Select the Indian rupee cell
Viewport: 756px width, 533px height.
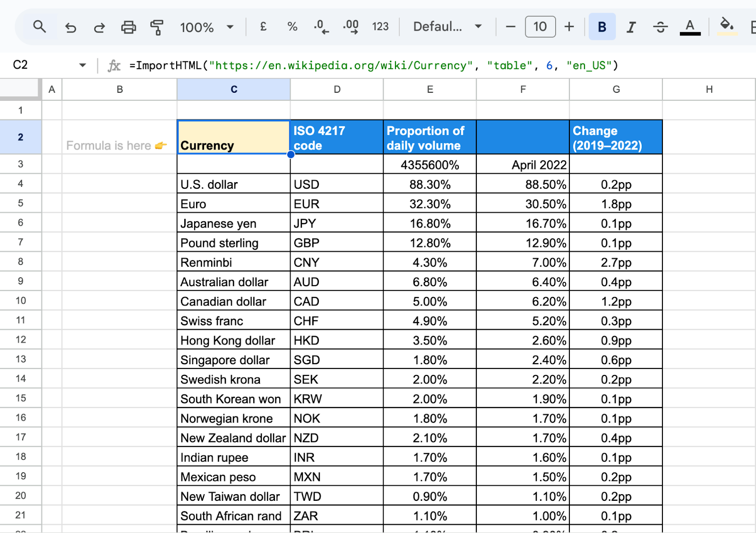tap(234, 457)
